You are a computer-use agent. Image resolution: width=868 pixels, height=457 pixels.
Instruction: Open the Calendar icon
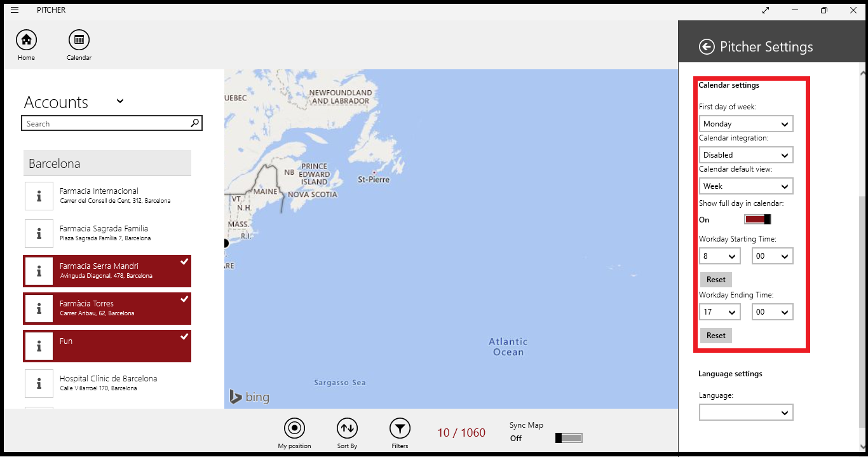point(79,40)
